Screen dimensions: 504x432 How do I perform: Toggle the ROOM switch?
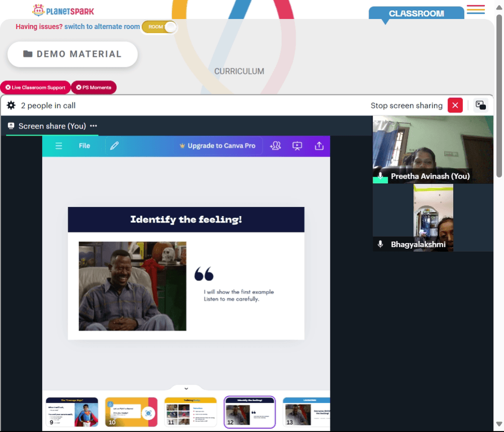pyautogui.click(x=159, y=27)
